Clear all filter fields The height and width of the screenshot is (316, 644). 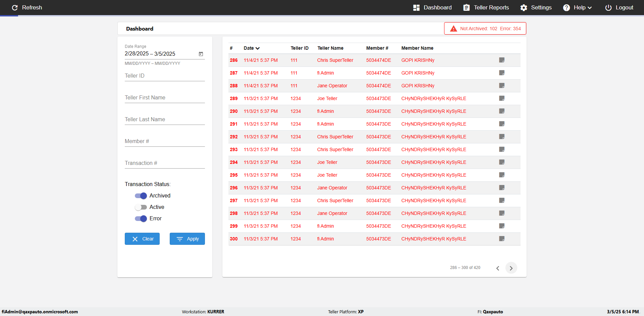coord(142,239)
